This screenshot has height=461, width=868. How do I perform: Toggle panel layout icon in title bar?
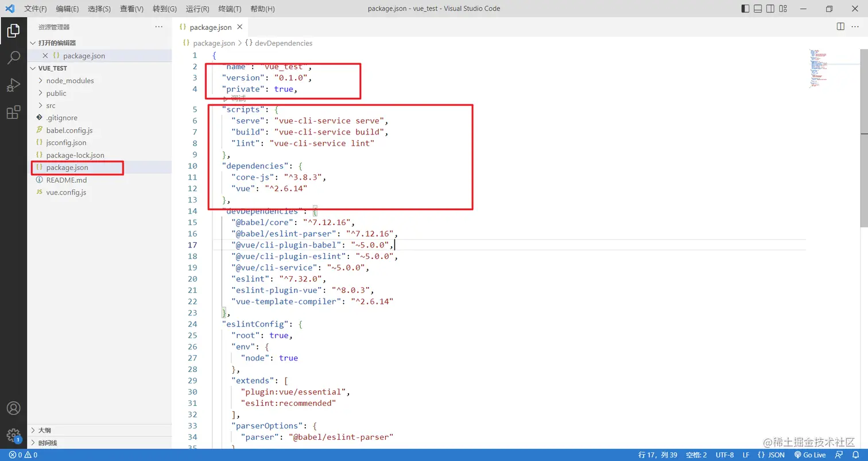coord(758,9)
